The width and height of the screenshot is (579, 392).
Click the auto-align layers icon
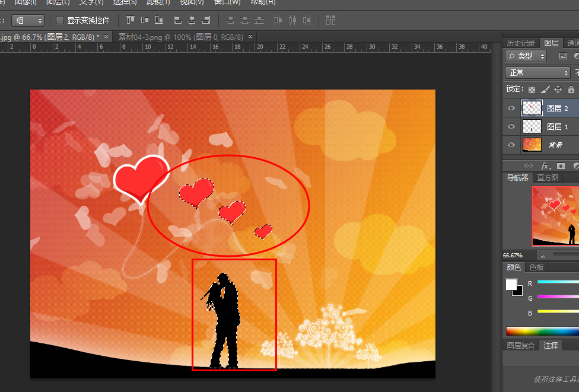point(331,20)
